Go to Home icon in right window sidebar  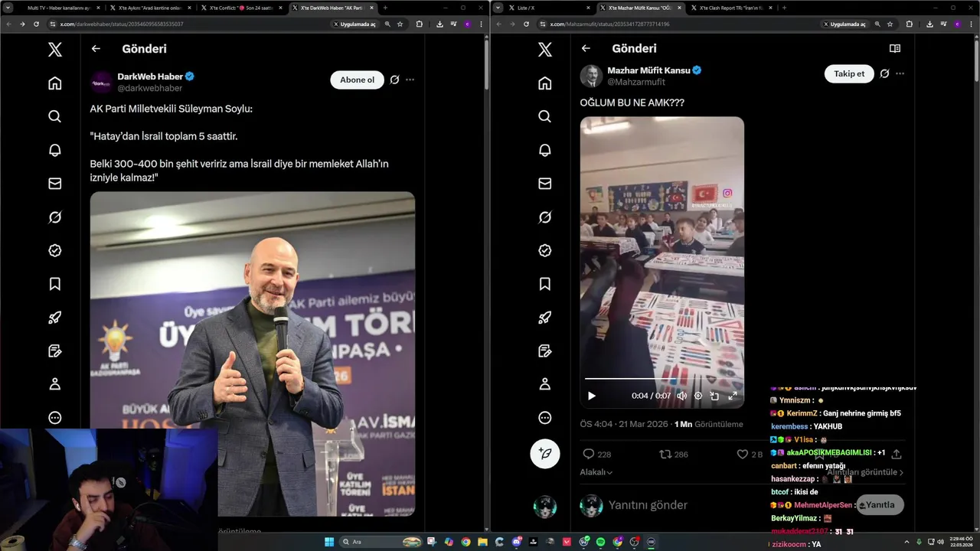544,83
